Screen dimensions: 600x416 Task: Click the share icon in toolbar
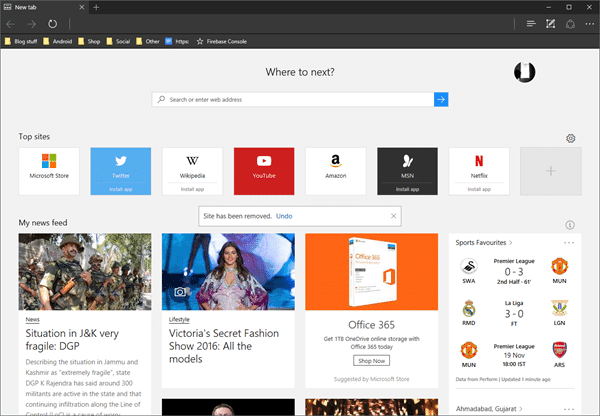[570, 24]
